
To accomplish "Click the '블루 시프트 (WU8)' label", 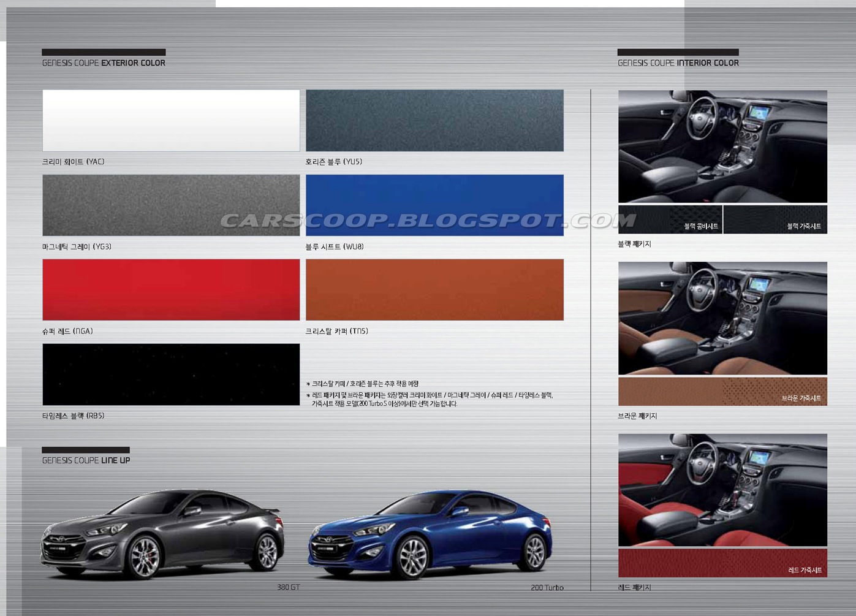I will 335,246.
